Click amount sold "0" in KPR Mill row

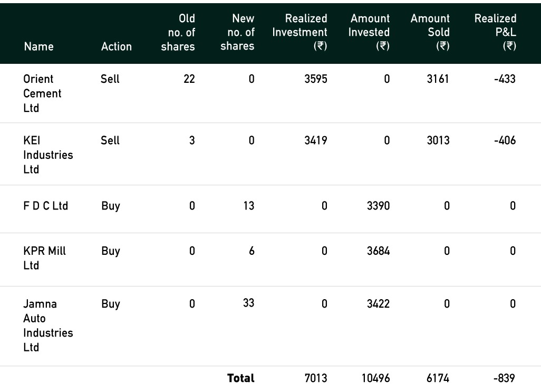[x=447, y=251]
